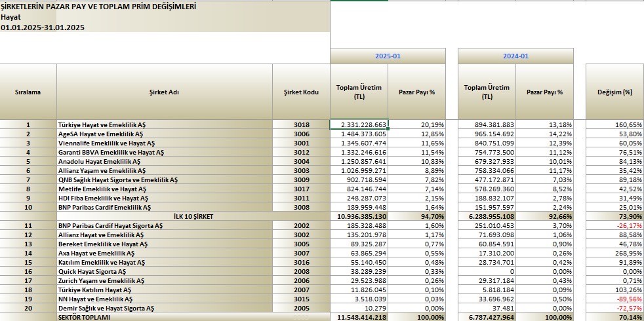Select company code 2002 cell
The height and width of the screenshot is (321, 644).
[x=301, y=225]
